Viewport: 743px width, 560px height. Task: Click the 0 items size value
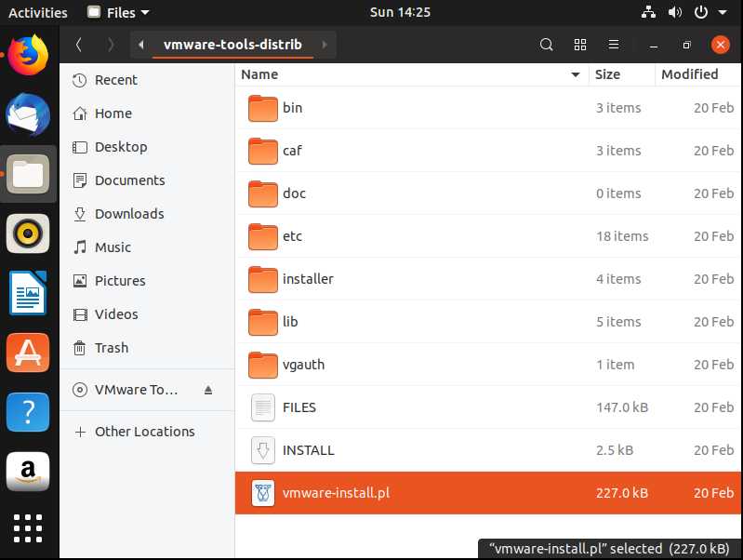tap(618, 193)
